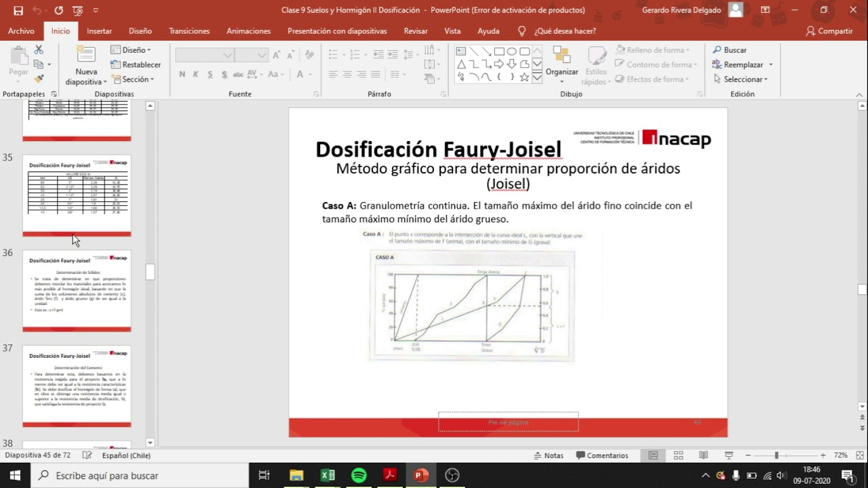Viewport: 868px width, 488px height.
Task: Select the star shape in shapes gallery
Action: tap(524, 77)
